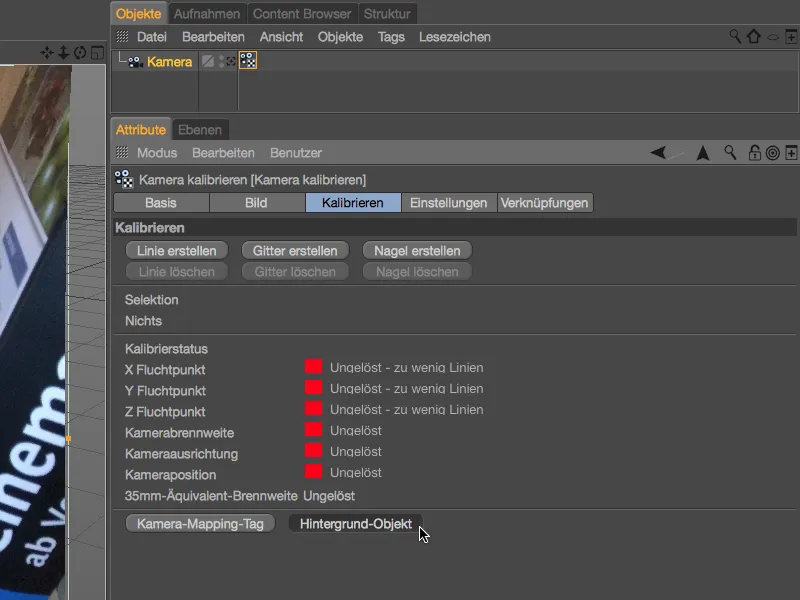Go forward with Attribute Manager right arrow

point(676,153)
